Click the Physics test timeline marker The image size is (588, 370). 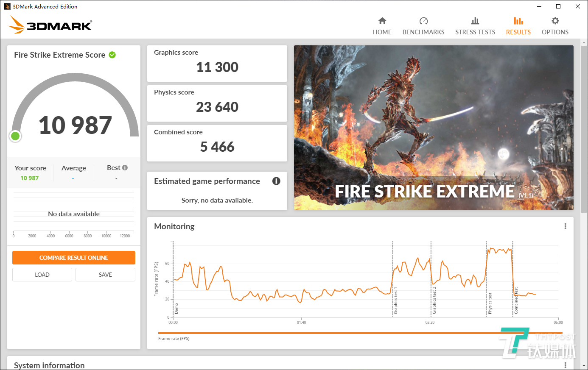pyautogui.click(x=490, y=303)
